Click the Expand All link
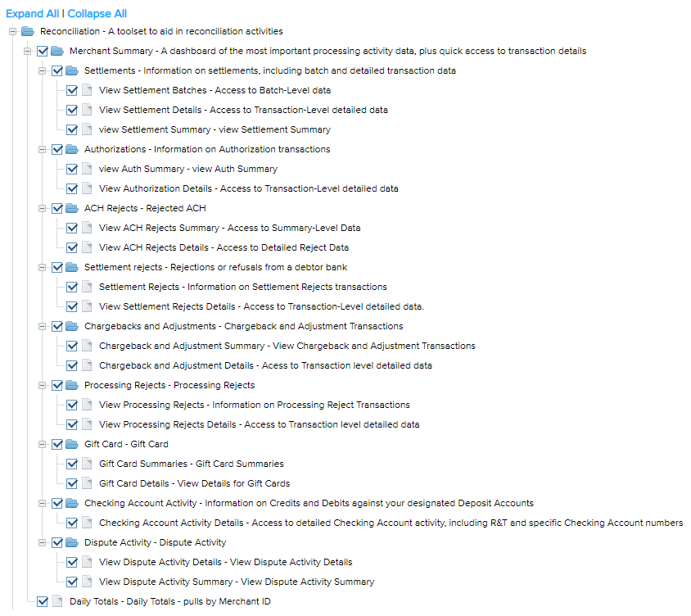Viewport: 691px width, 616px height. (32, 14)
